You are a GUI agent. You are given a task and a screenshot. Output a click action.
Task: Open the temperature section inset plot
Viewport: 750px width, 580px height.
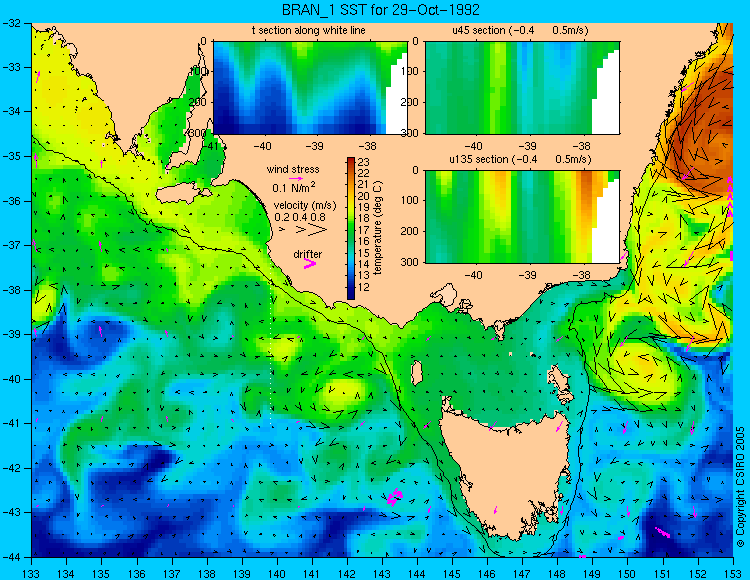tap(310, 88)
